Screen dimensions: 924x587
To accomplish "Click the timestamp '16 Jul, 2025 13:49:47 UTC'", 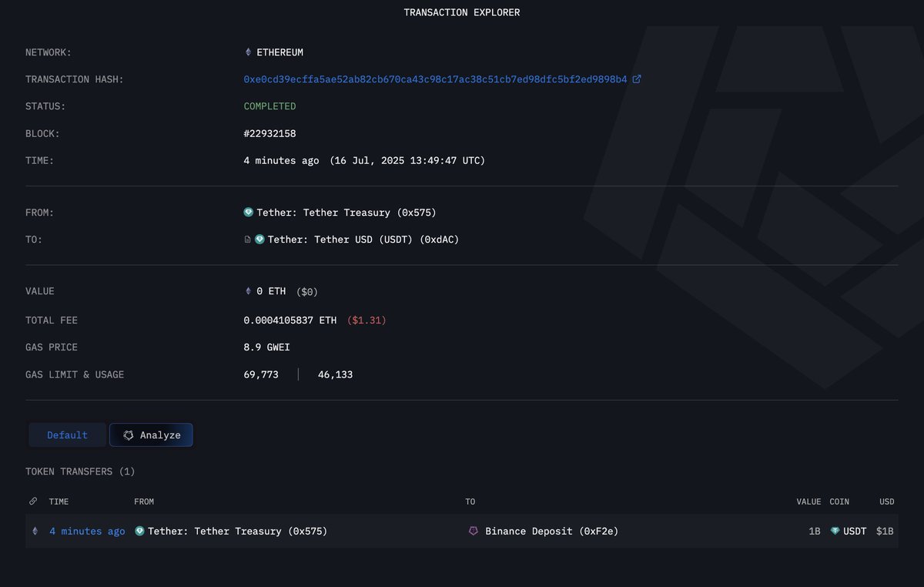I will pyautogui.click(x=407, y=161).
